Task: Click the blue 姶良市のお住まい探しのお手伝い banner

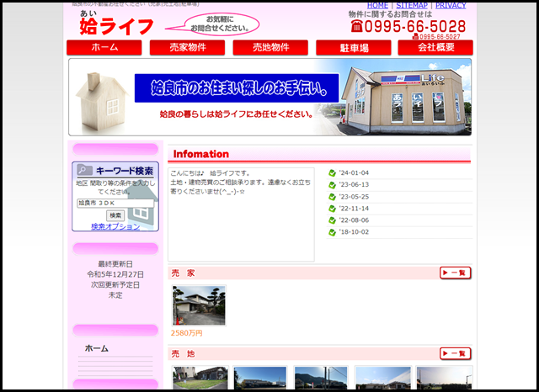Action: click(x=237, y=88)
